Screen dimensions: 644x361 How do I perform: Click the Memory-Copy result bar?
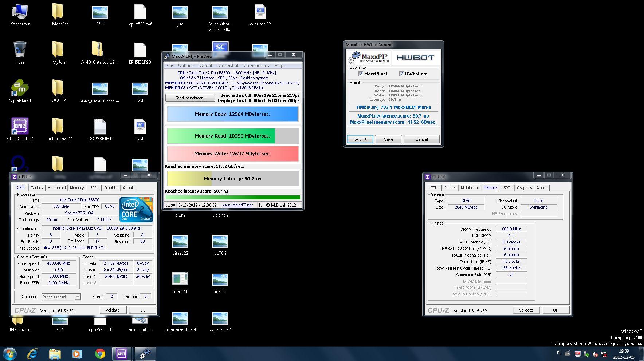pyautogui.click(x=232, y=114)
